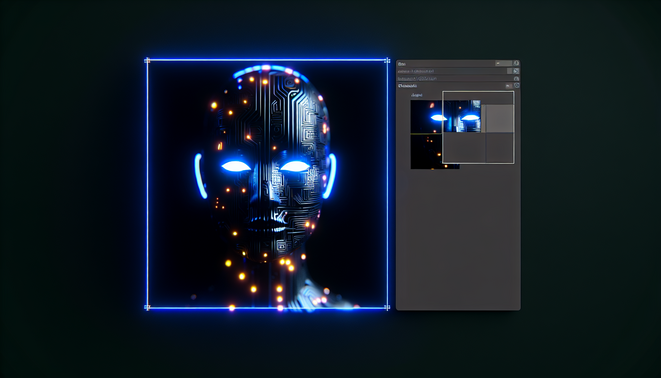Click the circular icon ending the bold section header
This screenshot has height=378, width=661.
pyautogui.click(x=516, y=86)
